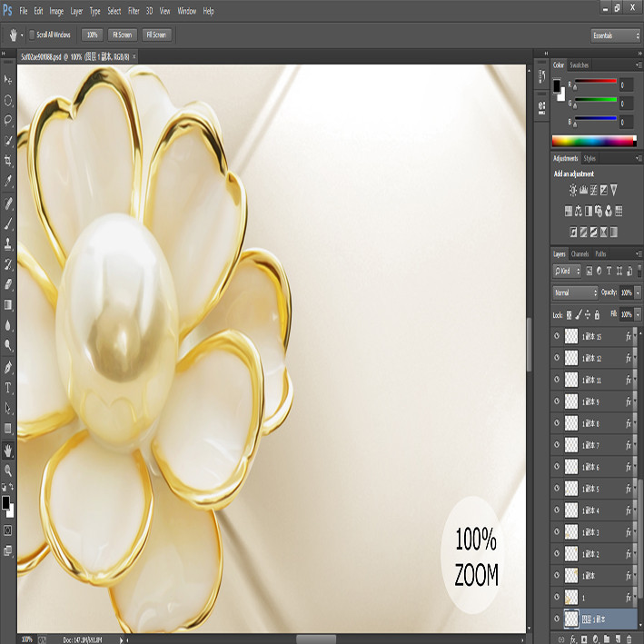
Task: Switch to the Channels tab
Action: click(580, 253)
